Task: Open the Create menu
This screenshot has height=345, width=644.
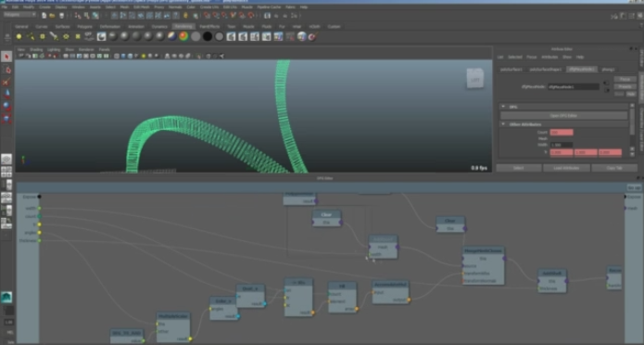Action: [x=44, y=7]
